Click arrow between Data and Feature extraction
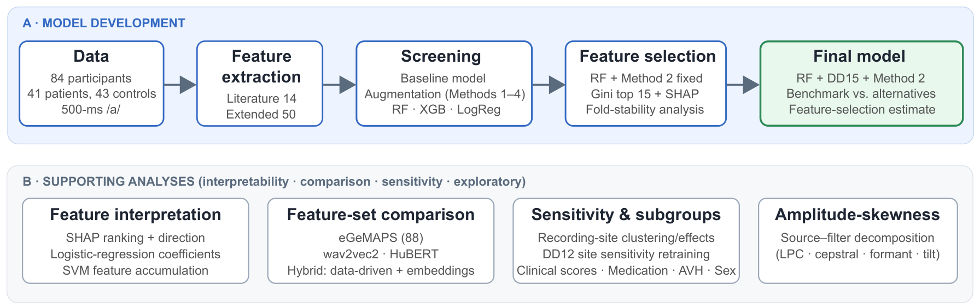 click(x=180, y=85)
